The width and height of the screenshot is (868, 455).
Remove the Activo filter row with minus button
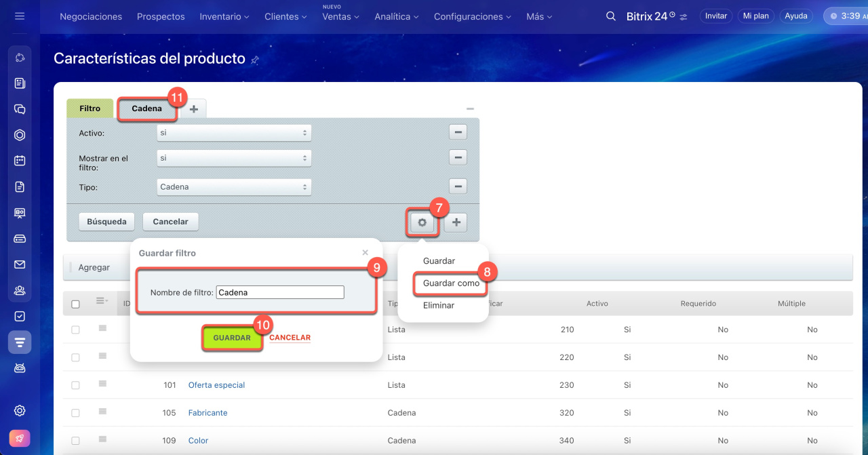tap(458, 133)
